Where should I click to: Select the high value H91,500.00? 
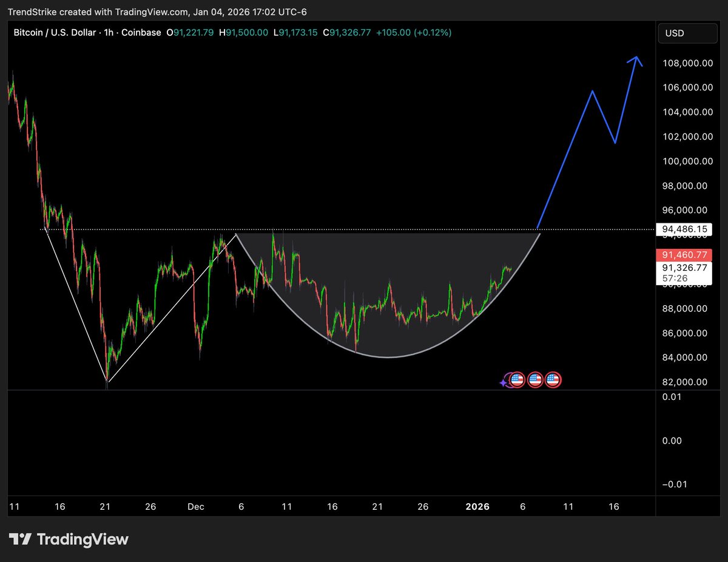[x=243, y=33]
